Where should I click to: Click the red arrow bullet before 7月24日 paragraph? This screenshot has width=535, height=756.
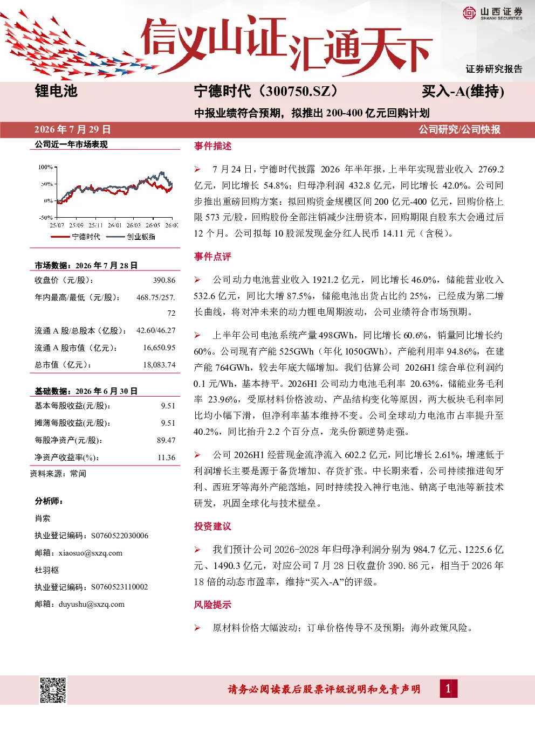point(197,169)
